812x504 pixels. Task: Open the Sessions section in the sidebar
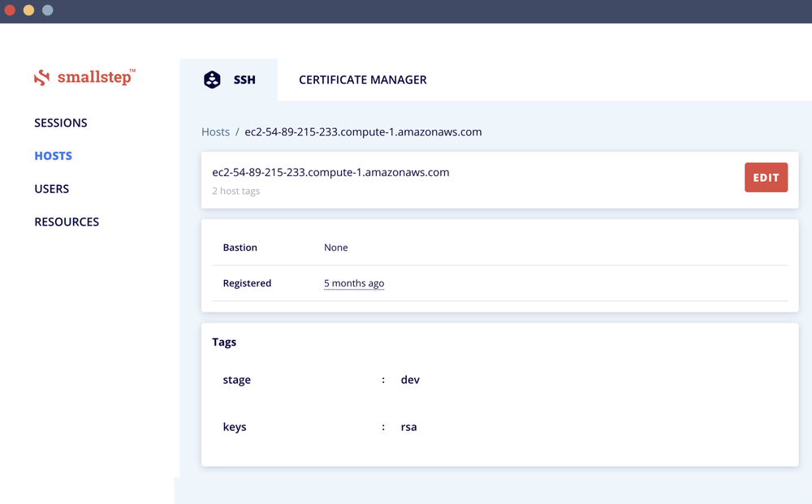tap(60, 123)
